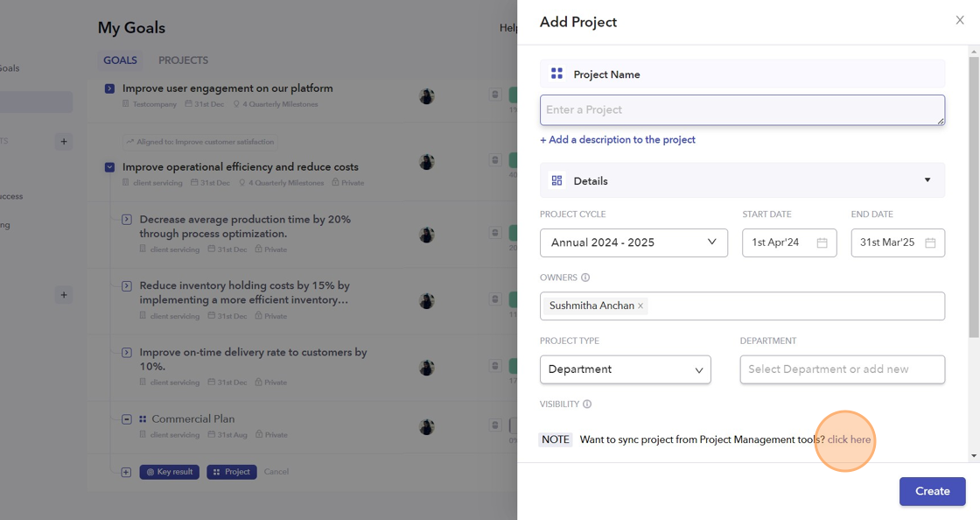Click the Visibility info icon
The height and width of the screenshot is (520, 980).
587,404
